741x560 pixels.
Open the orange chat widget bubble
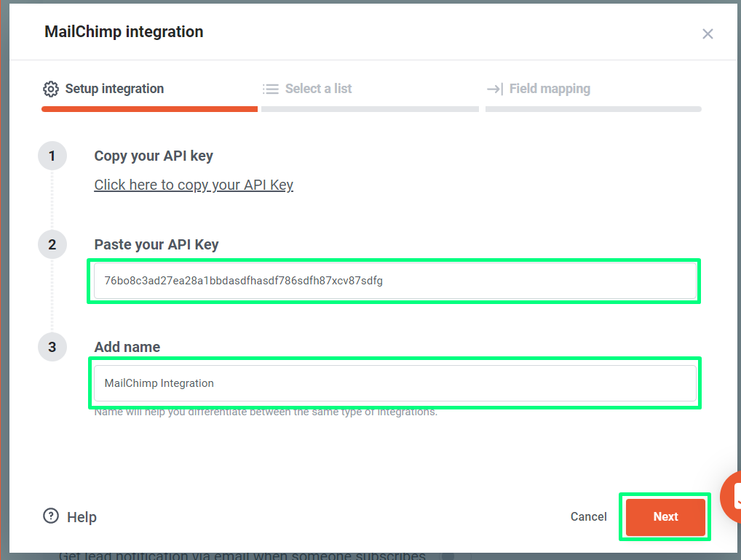point(732,497)
